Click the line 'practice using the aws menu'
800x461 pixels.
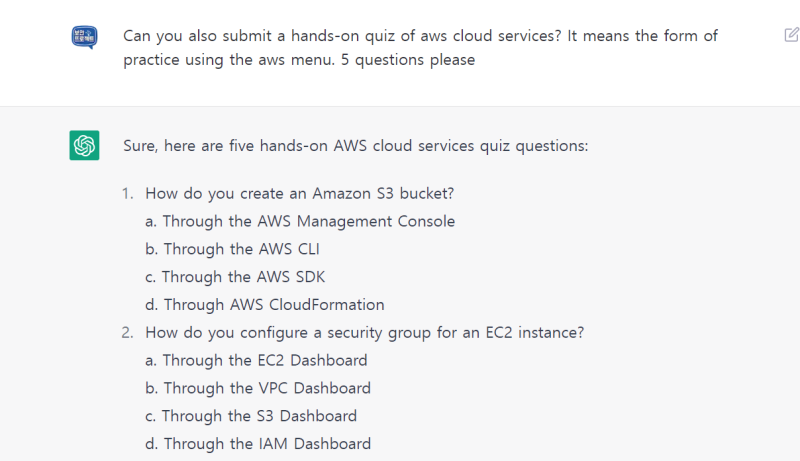point(298,60)
